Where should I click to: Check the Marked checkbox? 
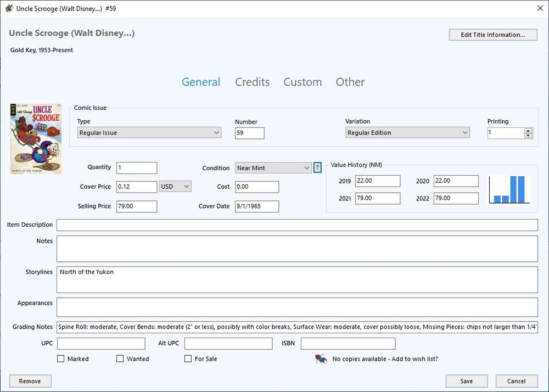coord(60,359)
